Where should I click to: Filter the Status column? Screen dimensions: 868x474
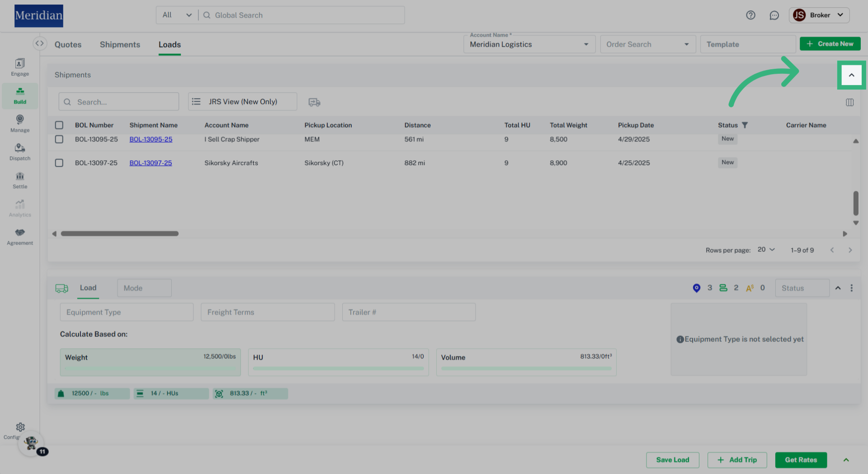coord(745,125)
